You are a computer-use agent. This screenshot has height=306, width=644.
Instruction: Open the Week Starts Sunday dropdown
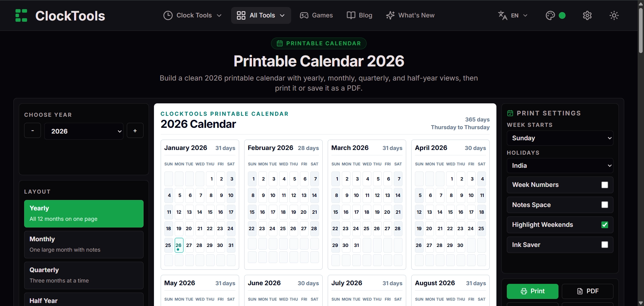pos(560,138)
